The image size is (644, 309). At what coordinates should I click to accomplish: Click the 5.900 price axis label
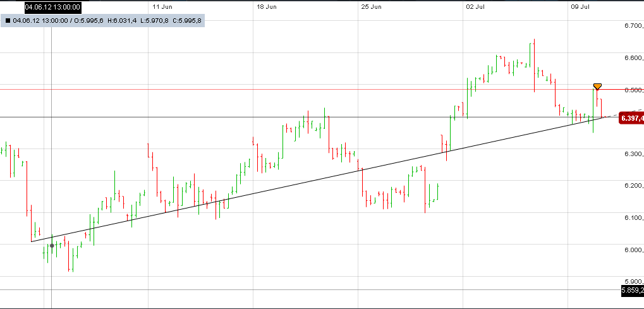(633, 282)
